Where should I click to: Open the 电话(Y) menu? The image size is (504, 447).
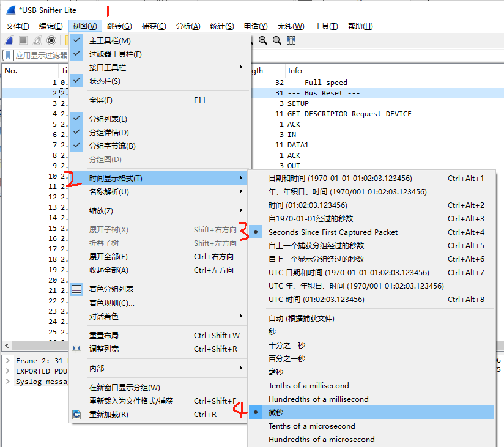256,26
